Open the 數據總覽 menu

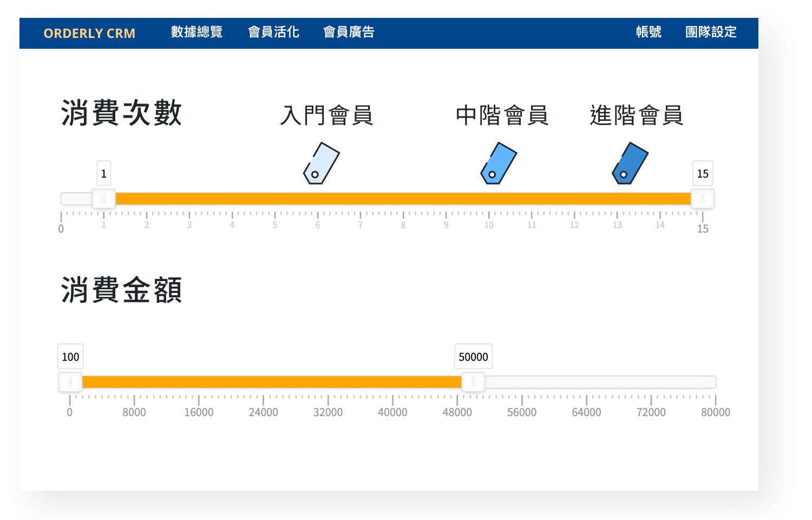click(197, 32)
